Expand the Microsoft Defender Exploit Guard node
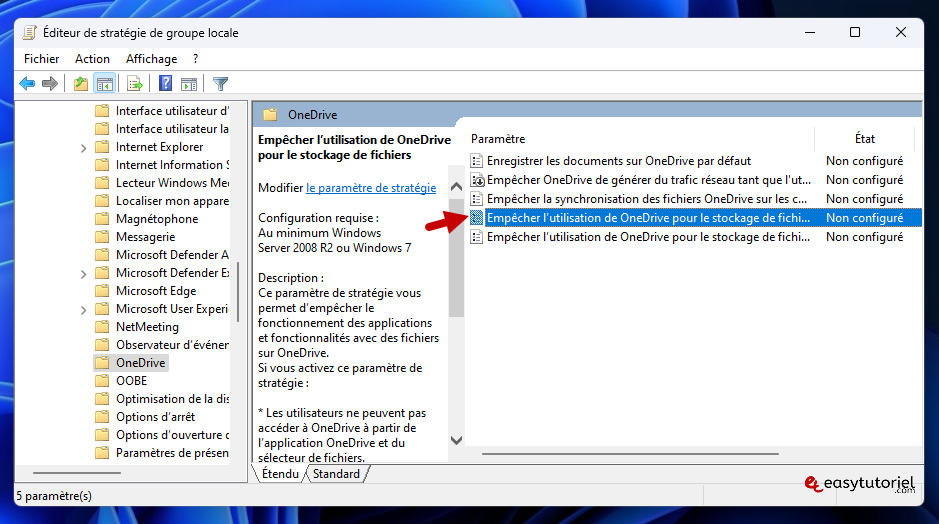Viewport: 939px width, 524px height. click(x=83, y=274)
